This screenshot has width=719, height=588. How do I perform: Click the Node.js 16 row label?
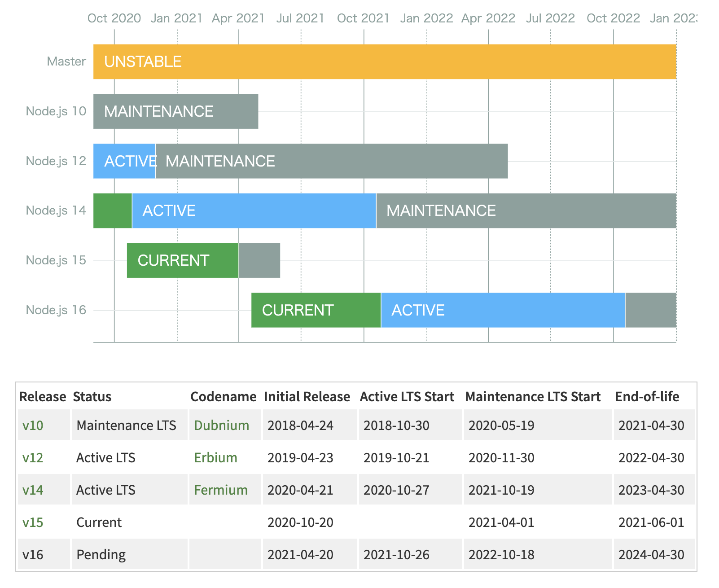(x=56, y=310)
